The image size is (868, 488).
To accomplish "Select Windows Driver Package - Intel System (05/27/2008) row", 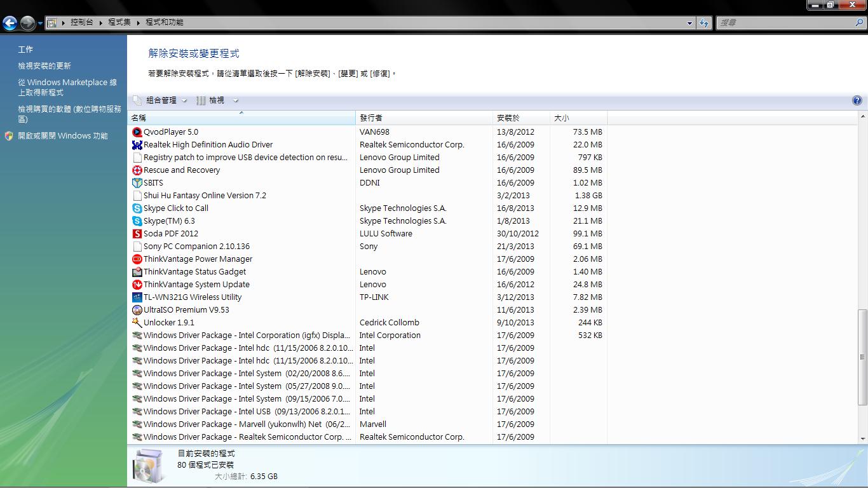I will [x=367, y=386].
